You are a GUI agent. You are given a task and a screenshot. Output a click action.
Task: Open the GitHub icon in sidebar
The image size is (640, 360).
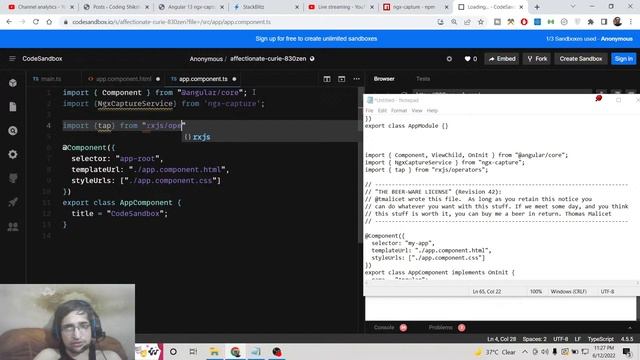point(13,178)
